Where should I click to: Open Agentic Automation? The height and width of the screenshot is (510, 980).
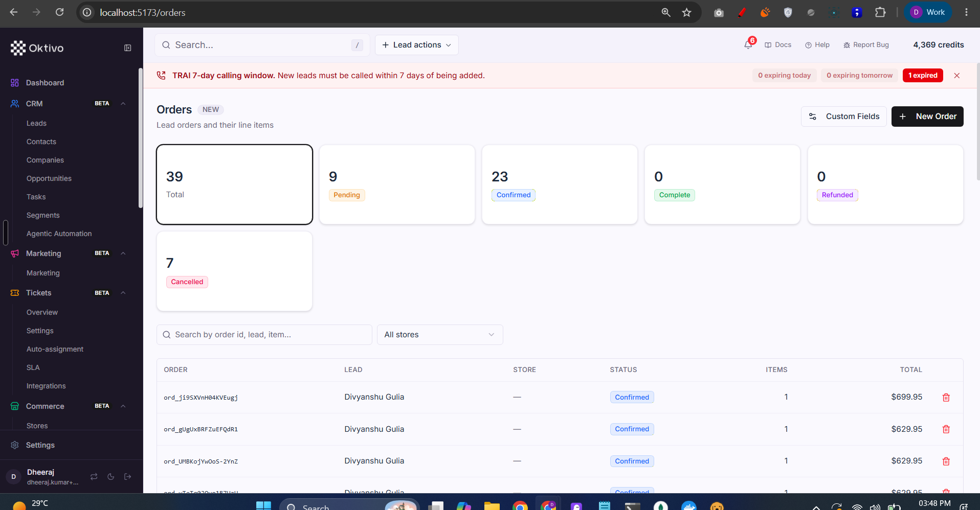click(59, 234)
